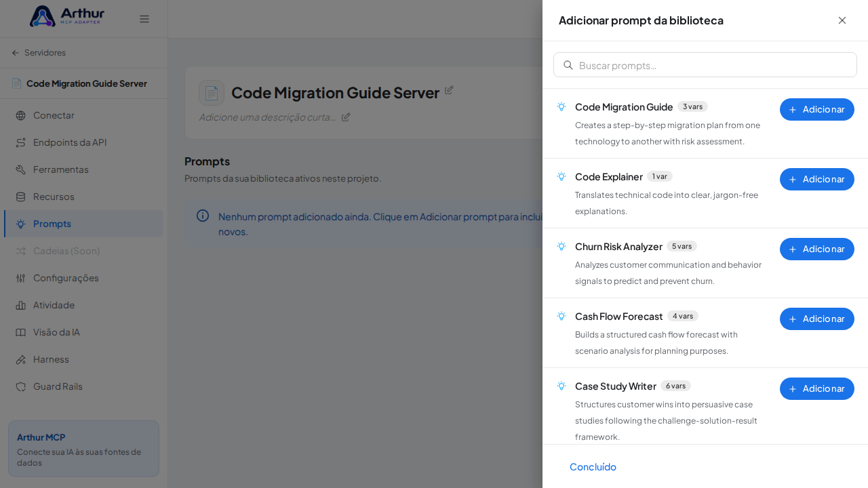Screen dimensions: 868x488
Task: Click the Arthur MCP Adapter logo
Action: click(x=66, y=16)
